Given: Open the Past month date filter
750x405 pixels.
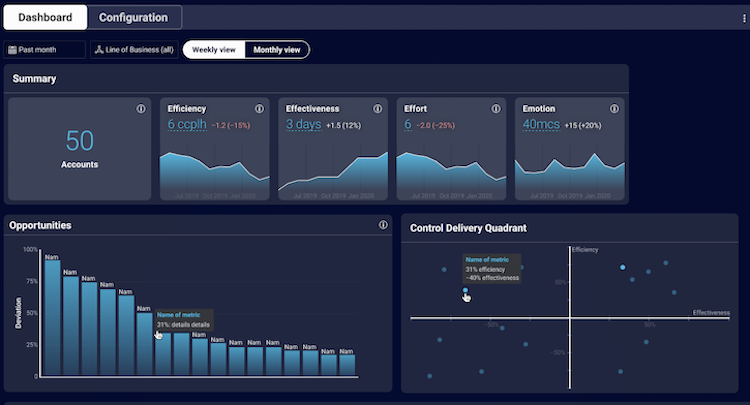Looking at the screenshot, I should pos(44,50).
